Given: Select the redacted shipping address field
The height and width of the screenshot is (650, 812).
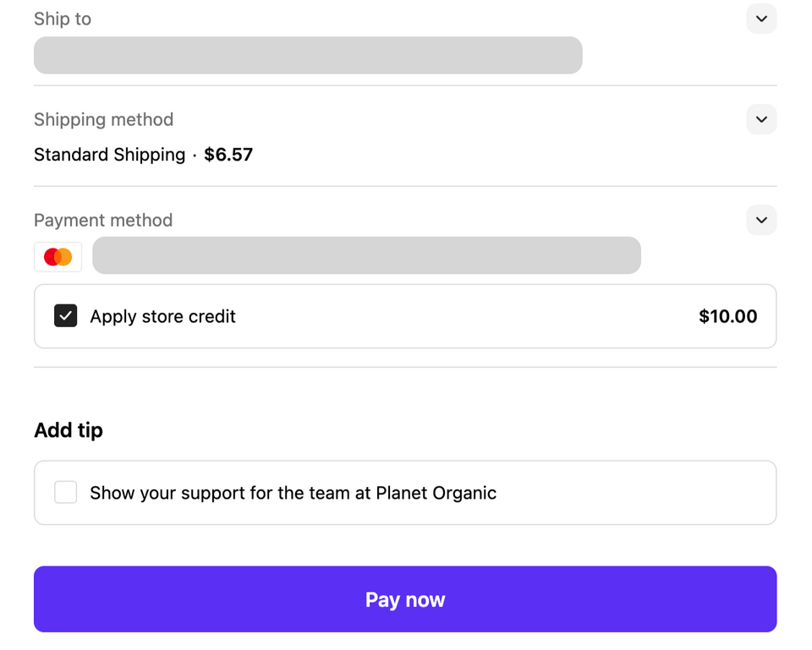Looking at the screenshot, I should (x=308, y=55).
